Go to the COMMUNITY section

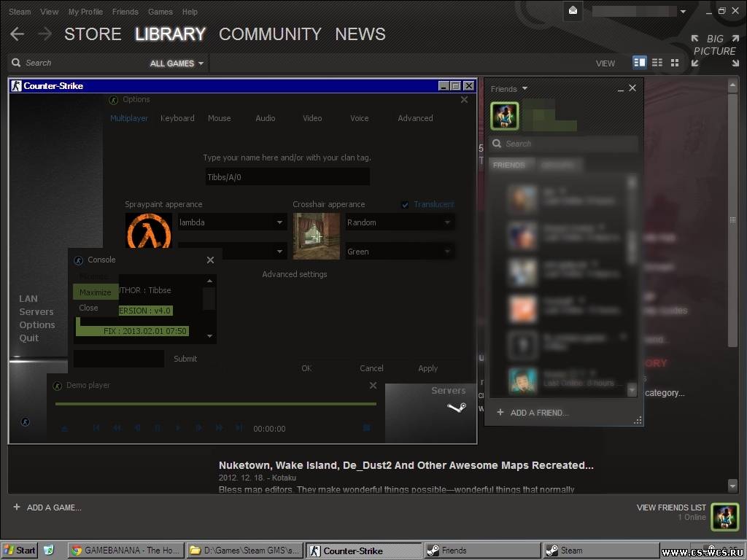[x=270, y=34]
